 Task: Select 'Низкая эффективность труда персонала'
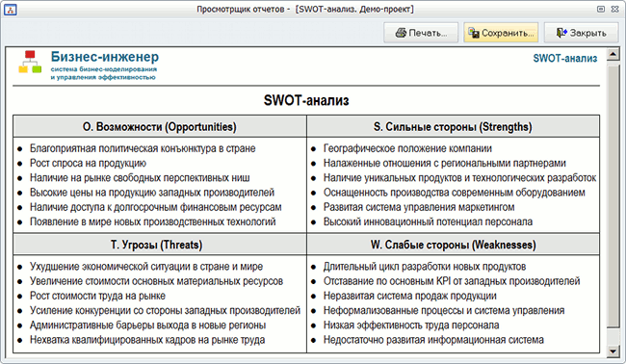click(x=411, y=325)
